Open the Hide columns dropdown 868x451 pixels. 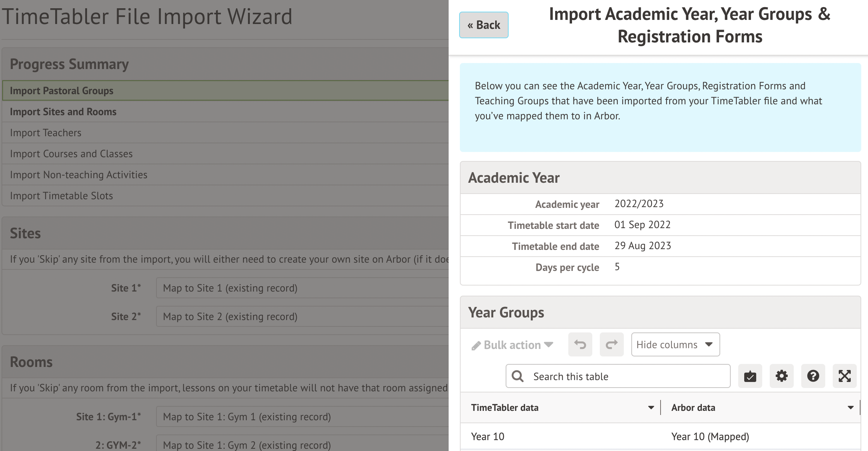point(675,344)
